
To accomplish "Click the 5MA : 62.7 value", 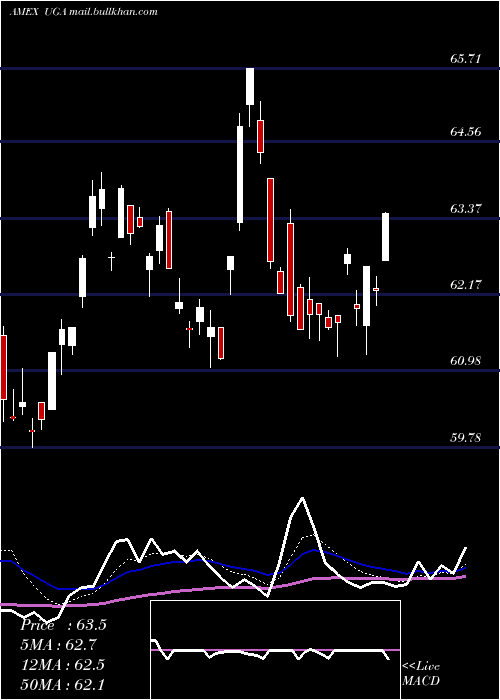I will [x=59, y=645].
